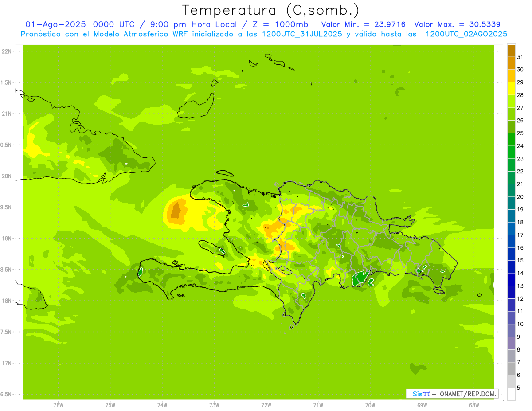Click the "68W" longitude label
Viewport: 532px width, 411px height.
click(x=474, y=405)
